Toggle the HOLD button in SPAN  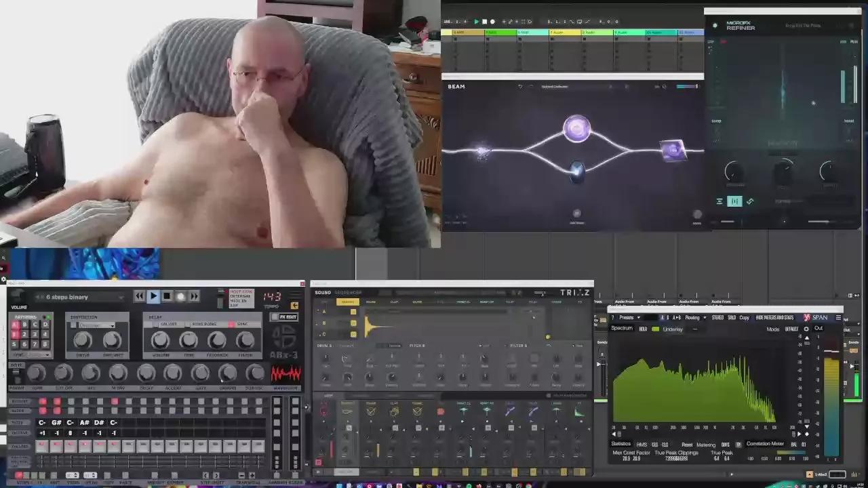coord(643,329)
